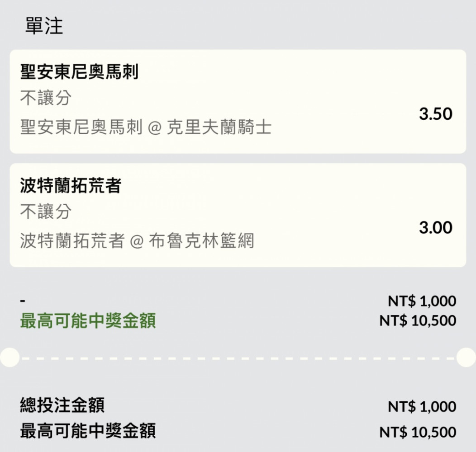Click matchup 聖安東尼奧馬刺 @ 克里夫蘭騎士
Screen dimensions: 476x452
point(146,127)
